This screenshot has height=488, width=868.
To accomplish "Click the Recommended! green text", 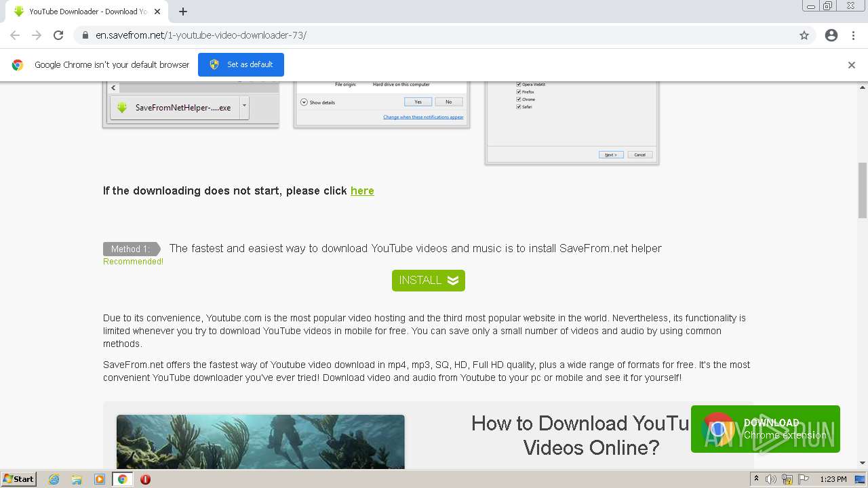I will [133, 262].
